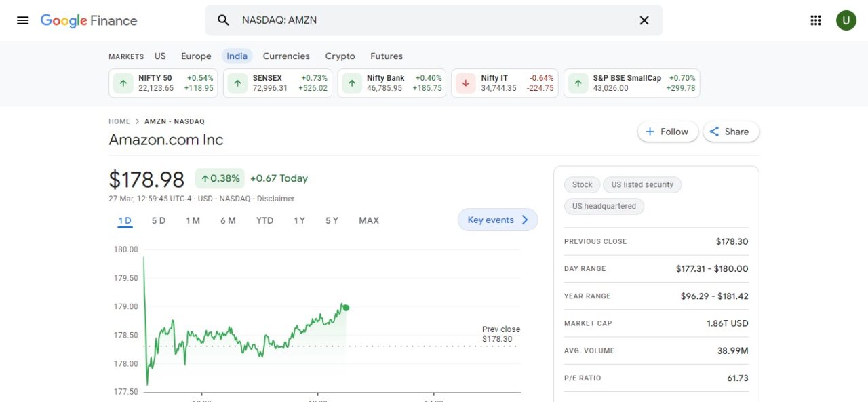Screen dimensions: 868x402
Task: Open the Nifty IT index card
Action: 505,83
